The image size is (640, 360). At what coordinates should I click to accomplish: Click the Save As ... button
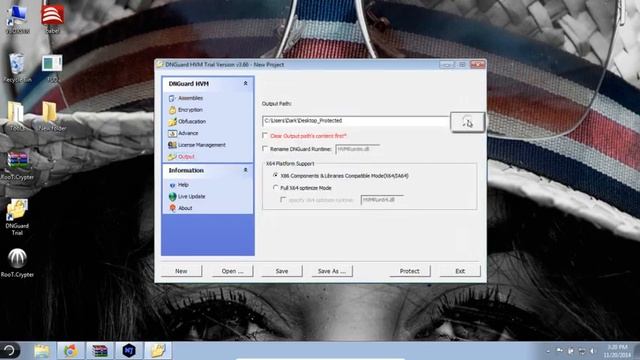(332, 271)
